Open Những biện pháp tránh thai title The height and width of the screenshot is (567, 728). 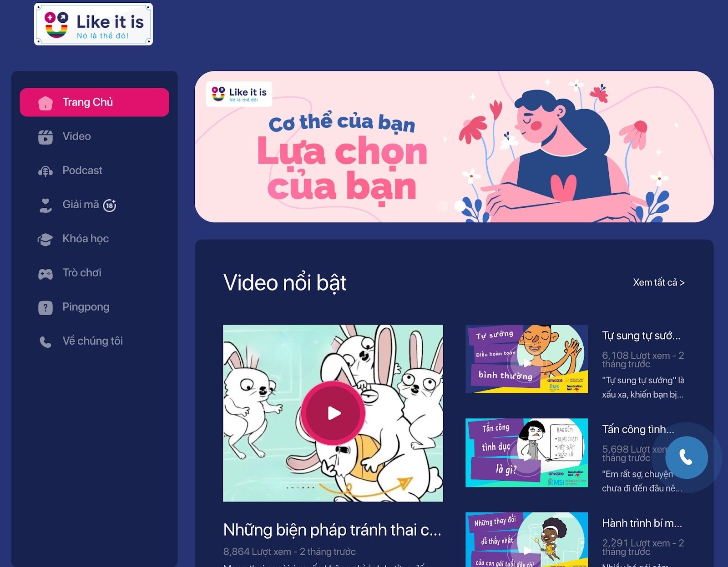tap(332, 530)
